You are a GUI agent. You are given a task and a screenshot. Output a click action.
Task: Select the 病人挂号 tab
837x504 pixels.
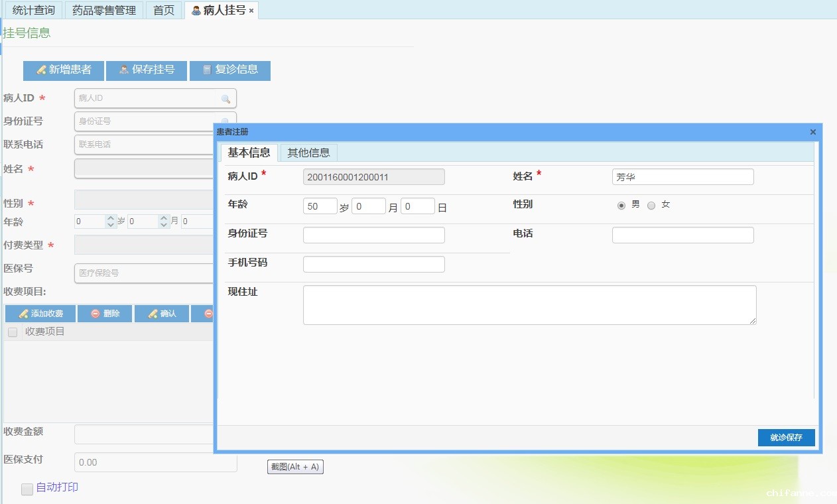[x=222, y=10]
